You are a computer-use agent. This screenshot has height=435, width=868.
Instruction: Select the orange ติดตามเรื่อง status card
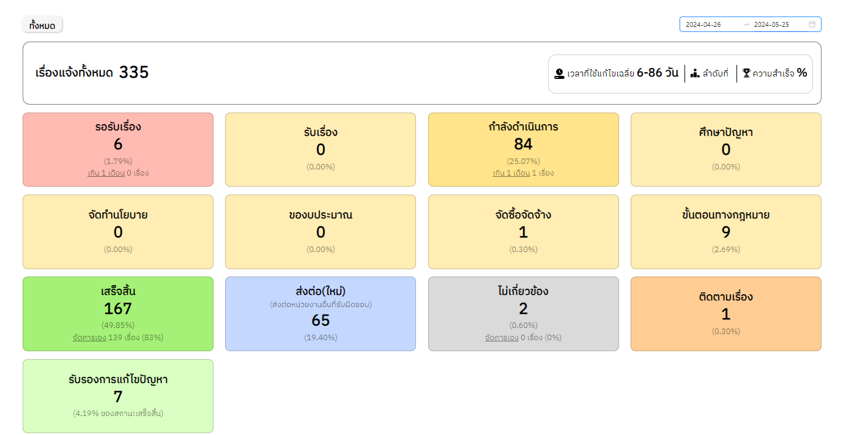click(x=725, y=314)
